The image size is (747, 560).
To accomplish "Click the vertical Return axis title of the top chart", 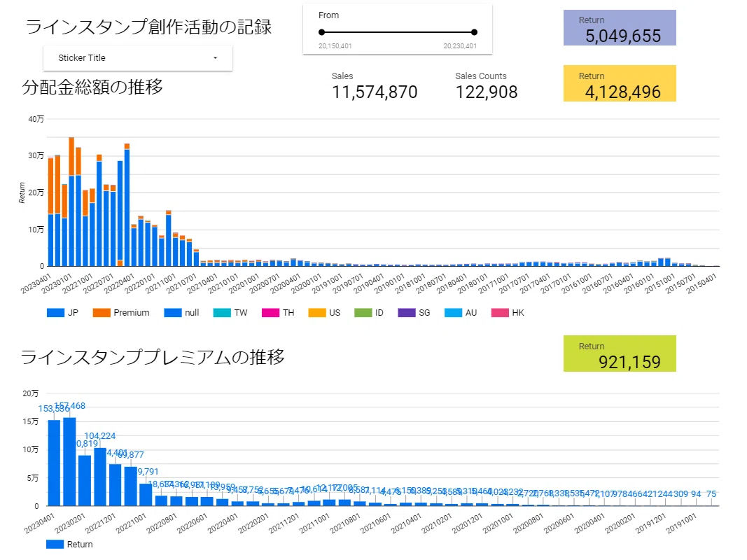I will point(22,193).
